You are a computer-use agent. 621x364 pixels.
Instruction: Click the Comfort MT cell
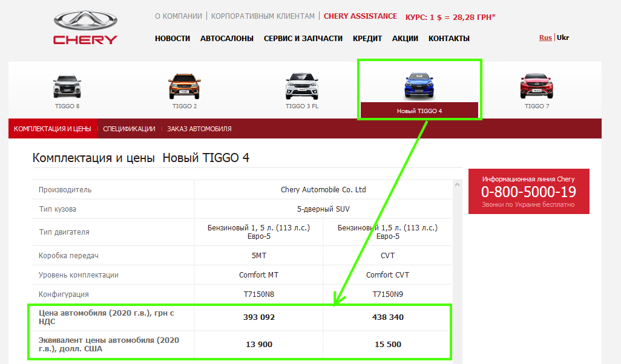[258, 275]
